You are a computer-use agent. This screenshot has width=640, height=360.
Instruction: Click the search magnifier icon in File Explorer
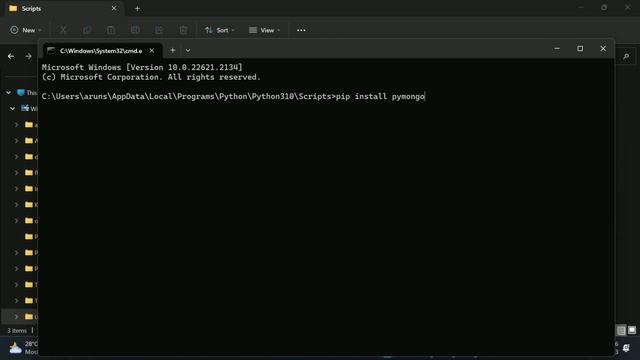(626, 56)
